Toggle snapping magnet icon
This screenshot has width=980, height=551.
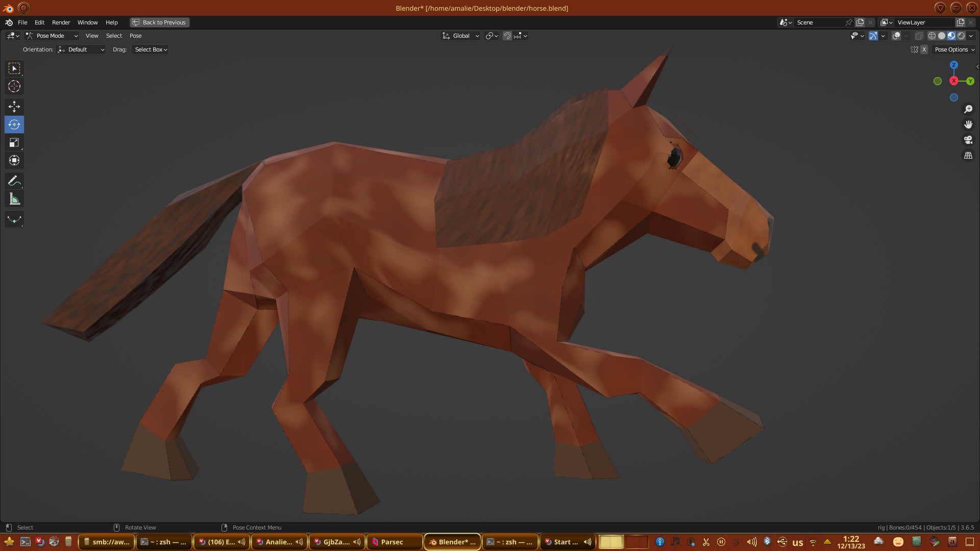[507, 36]
